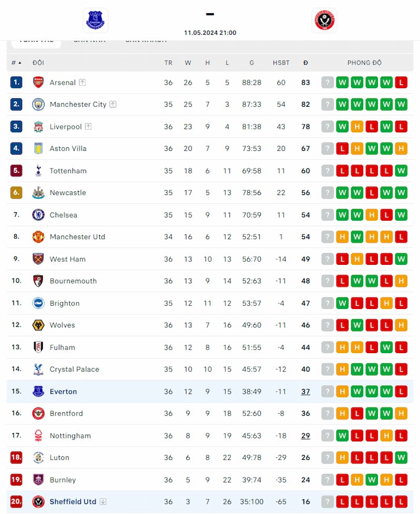The width and height of the screenshot is (420, 514).
Task: Click Brentford's club crest
Action: click(x=38, y=414)
